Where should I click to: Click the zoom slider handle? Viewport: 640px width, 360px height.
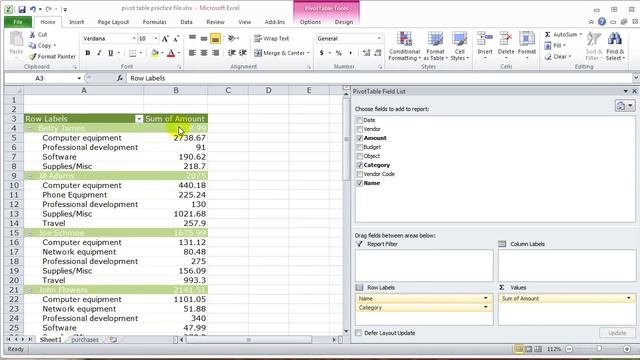pos(599,349)
